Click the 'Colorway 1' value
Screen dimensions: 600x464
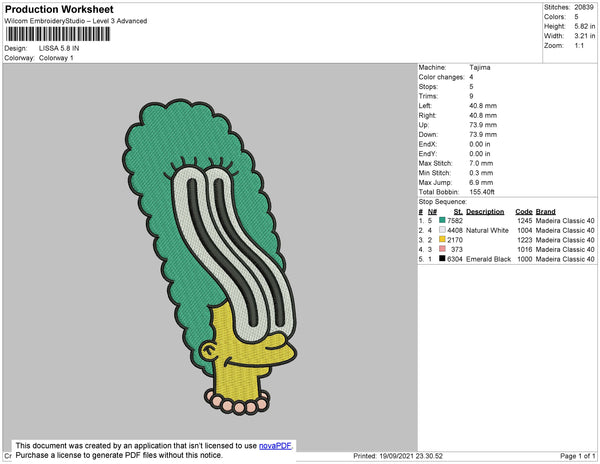click(56, 58)
